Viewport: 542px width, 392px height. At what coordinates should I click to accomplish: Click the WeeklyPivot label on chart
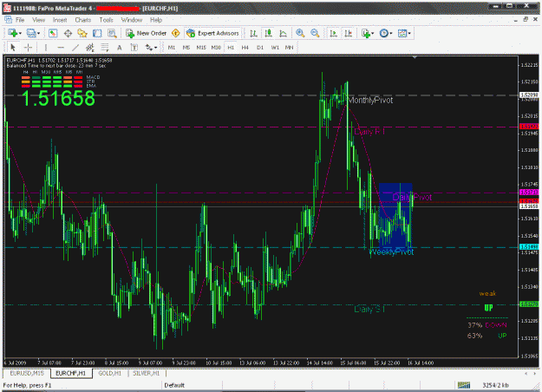pyautogui.click(x=393, y=252)
